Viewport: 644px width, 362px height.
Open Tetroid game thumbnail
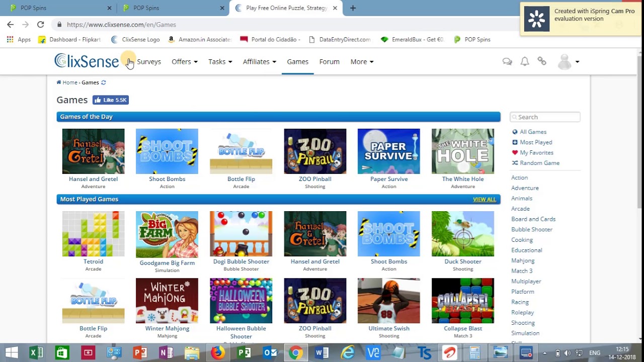click(93, 234)
